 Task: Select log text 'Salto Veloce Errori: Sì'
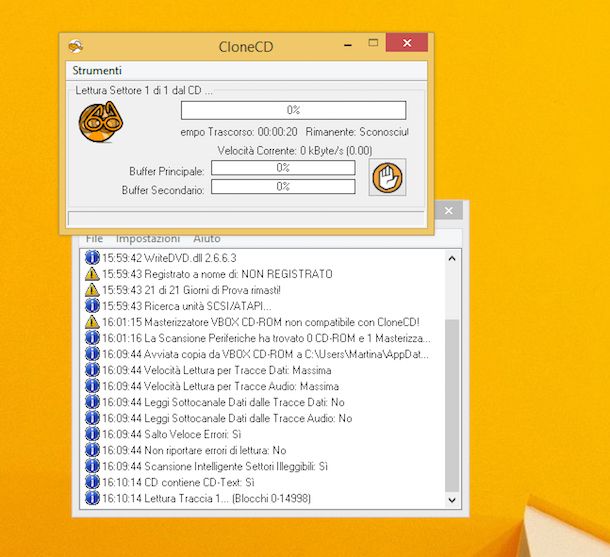click(193, 434)
